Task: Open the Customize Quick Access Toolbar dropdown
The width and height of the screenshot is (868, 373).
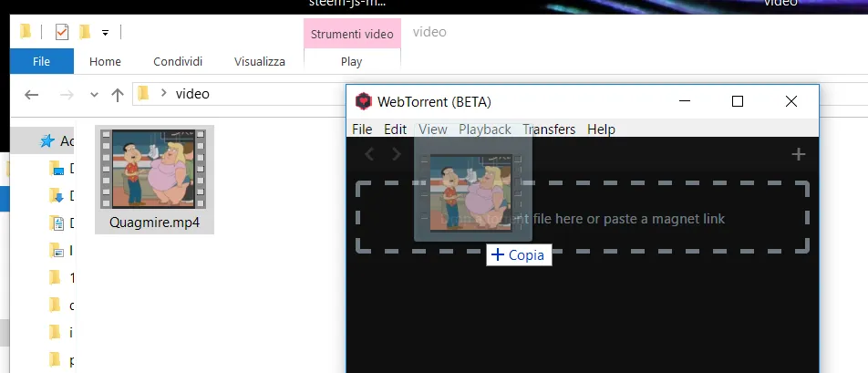Action: coord(105,33)
